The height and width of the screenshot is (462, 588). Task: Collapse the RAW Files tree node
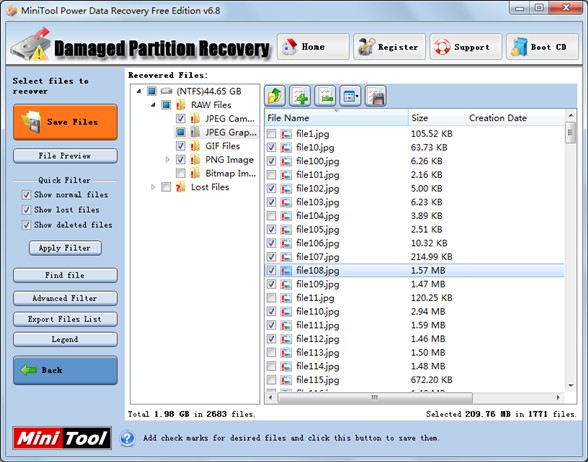click(153, 105)
